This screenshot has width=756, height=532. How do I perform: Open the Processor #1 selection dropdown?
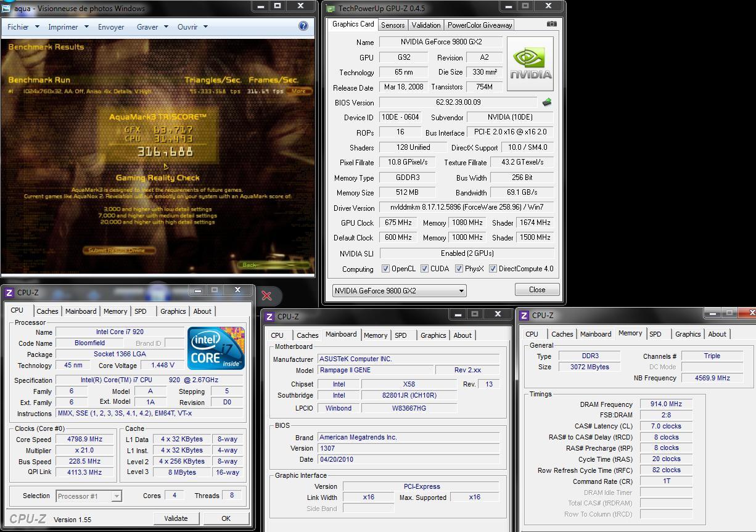[88, 496]
